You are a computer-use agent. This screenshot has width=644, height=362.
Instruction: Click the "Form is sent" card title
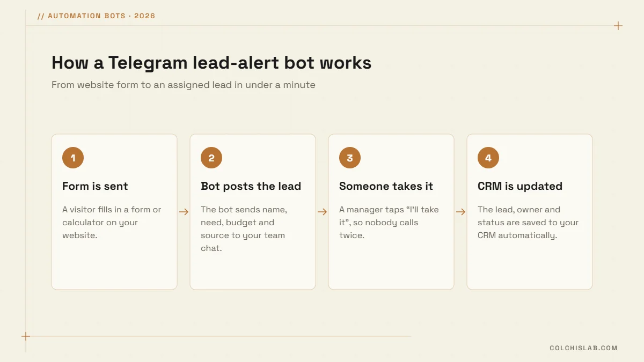tap(95, 186)
